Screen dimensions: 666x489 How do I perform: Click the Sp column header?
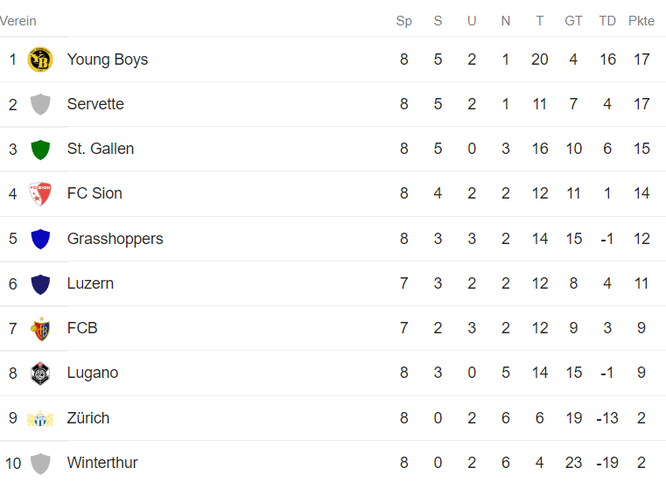pyautogui.click(x=404, y=21)
